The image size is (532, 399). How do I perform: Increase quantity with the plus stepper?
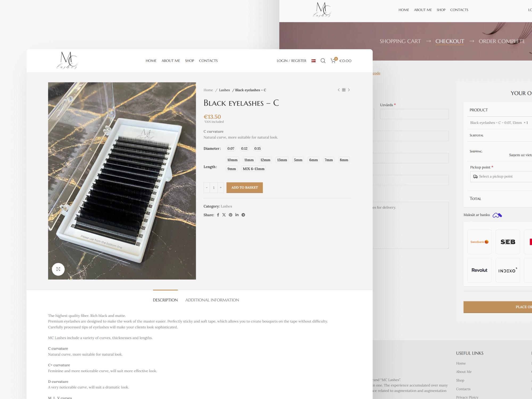[x=221, y=188]
